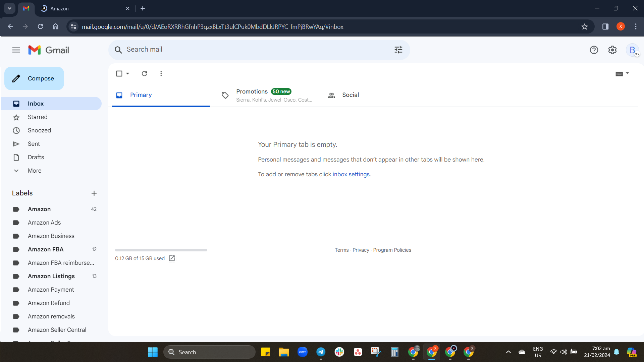Open the More options three-dot menu above the inbox
Image resolution: width=644 pixels, height=362 pixels.
pyautogui.click(x=161, y=73)
